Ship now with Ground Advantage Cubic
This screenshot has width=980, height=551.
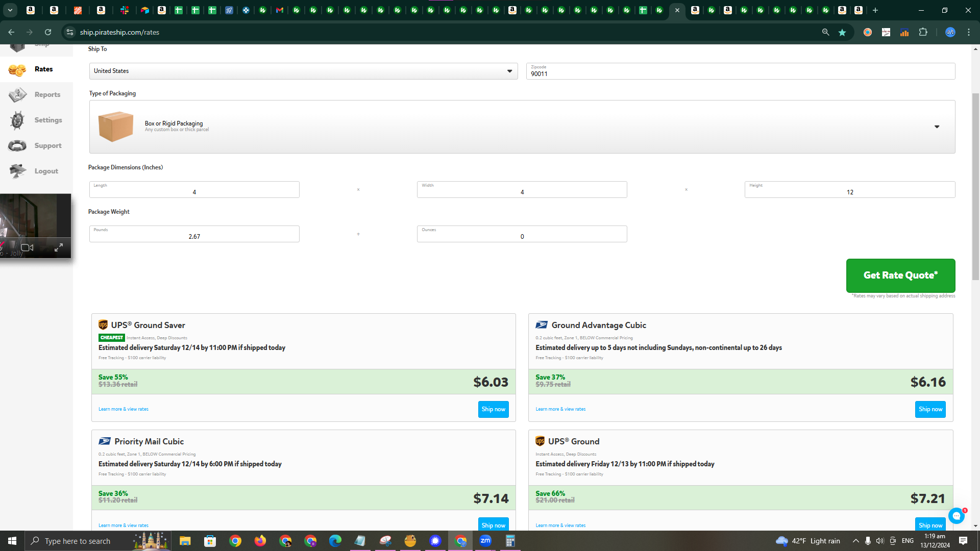click(x=930, y=409)
